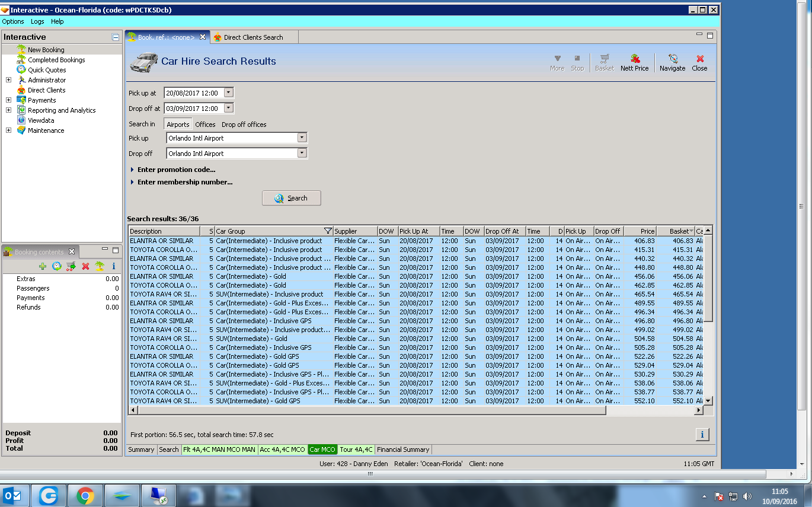The image size is (812, 507).
Task: Open Quick Quotes
Action: 47,70
